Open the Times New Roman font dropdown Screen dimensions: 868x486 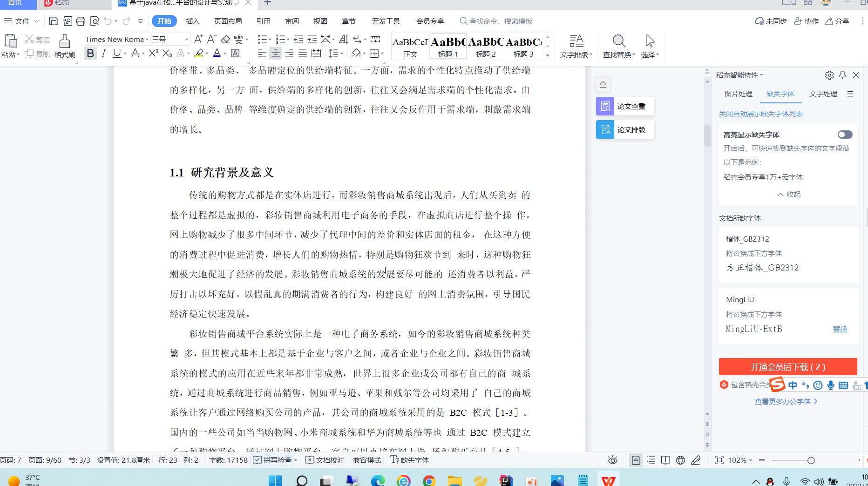coord(147,40)
